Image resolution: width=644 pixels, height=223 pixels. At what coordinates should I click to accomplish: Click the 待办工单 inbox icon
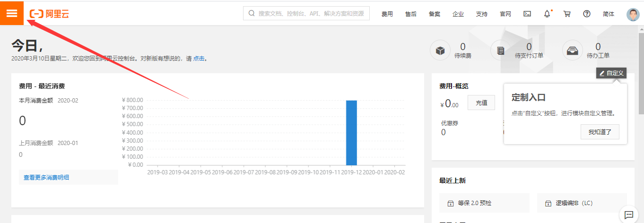[x=572, y=51]
